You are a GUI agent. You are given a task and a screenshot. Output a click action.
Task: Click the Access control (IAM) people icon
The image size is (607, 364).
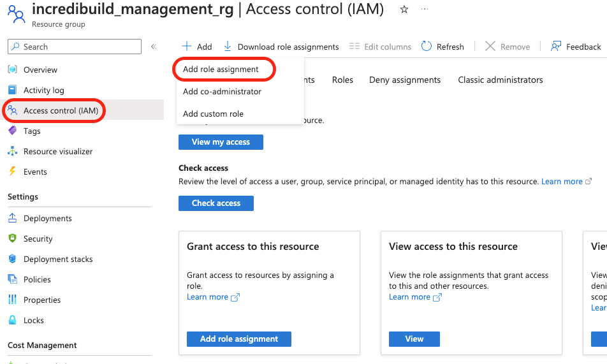click(12, 110)
